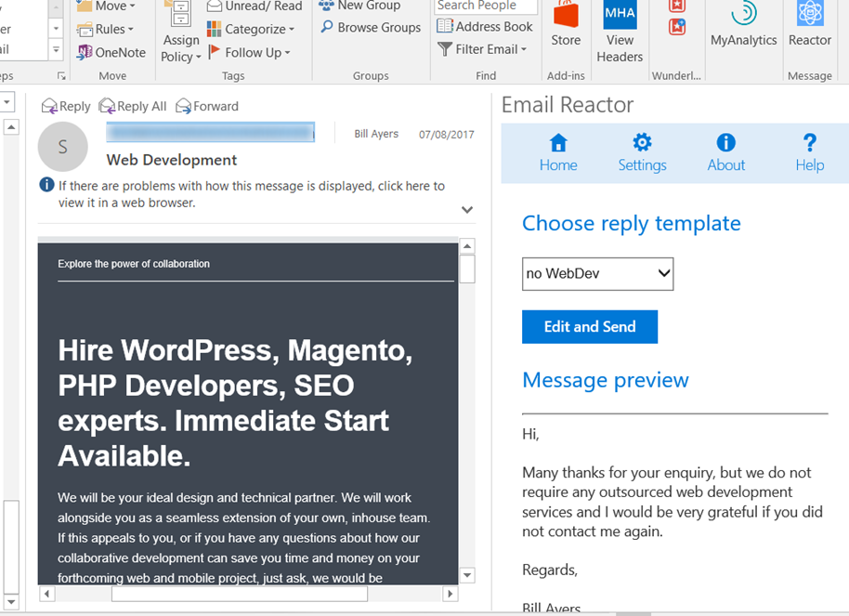Click Reply All button
Screen dimensions: 849x616
133,106
